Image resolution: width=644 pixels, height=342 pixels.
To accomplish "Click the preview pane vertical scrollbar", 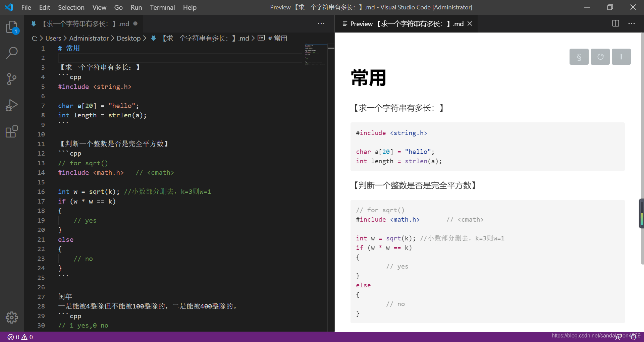I will coord(642,148).
